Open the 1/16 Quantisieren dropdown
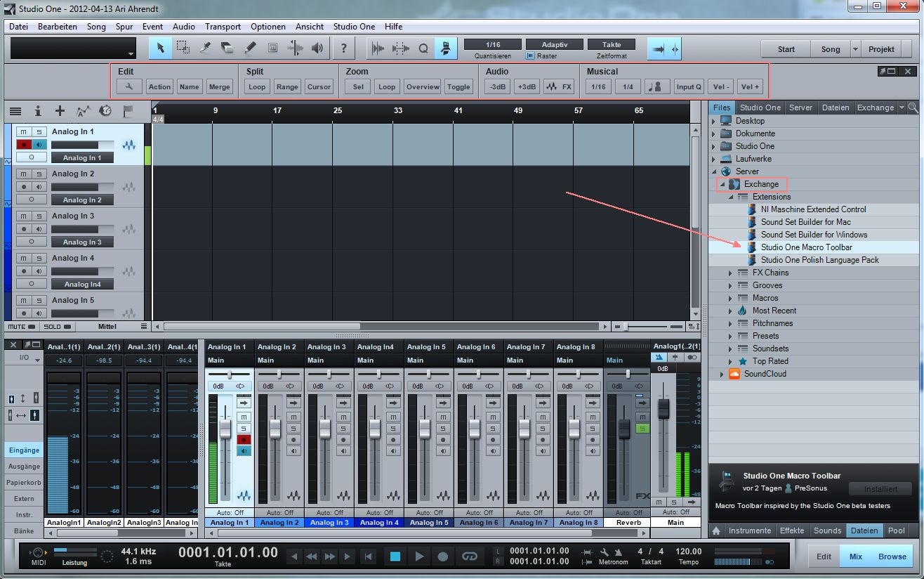Viewport: 924px width, 579px height. (492, 44)
